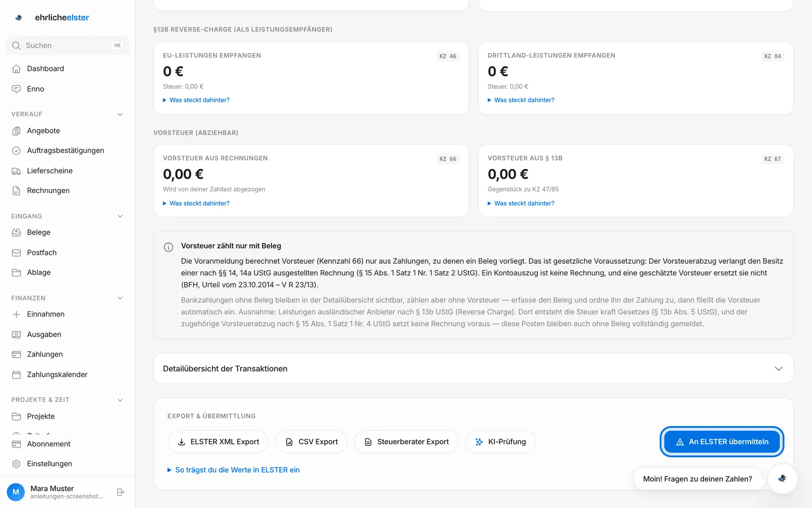Click the Zahlungskalender calendar icon
This screenshot has width=812, height=508.
tap(16, 374)
